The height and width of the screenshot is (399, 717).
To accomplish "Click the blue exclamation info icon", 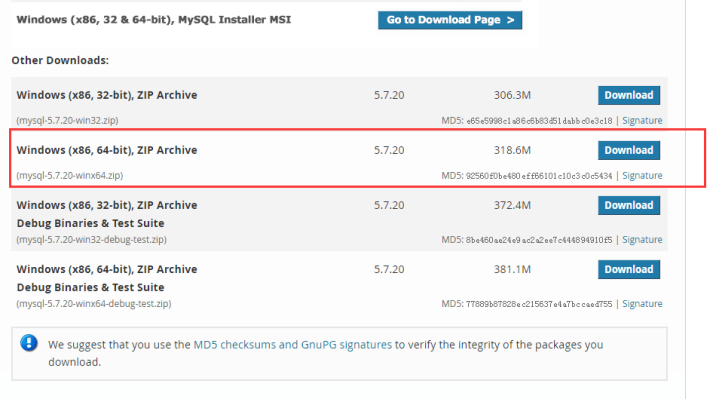I will click(29, 343).
